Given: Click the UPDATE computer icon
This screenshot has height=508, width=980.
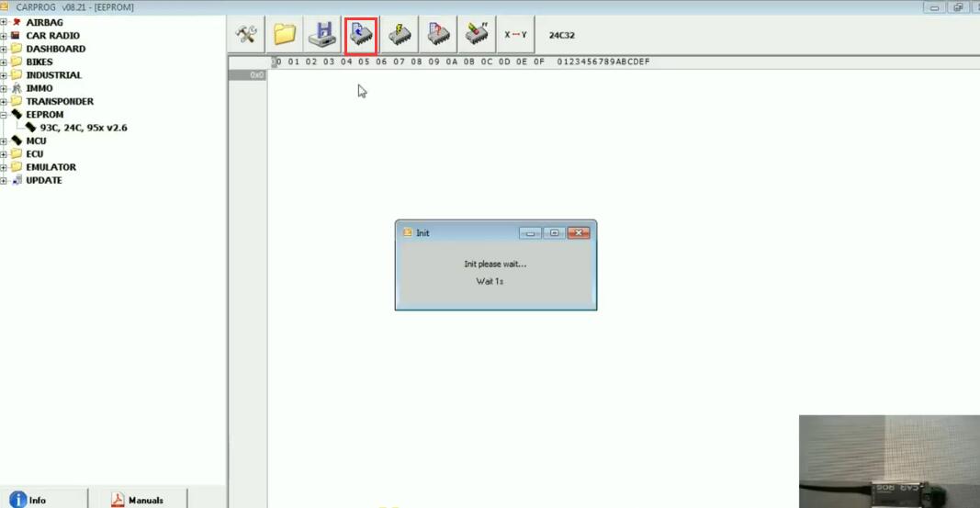Looking at the screenshot, I should click(x=17, y=180).
